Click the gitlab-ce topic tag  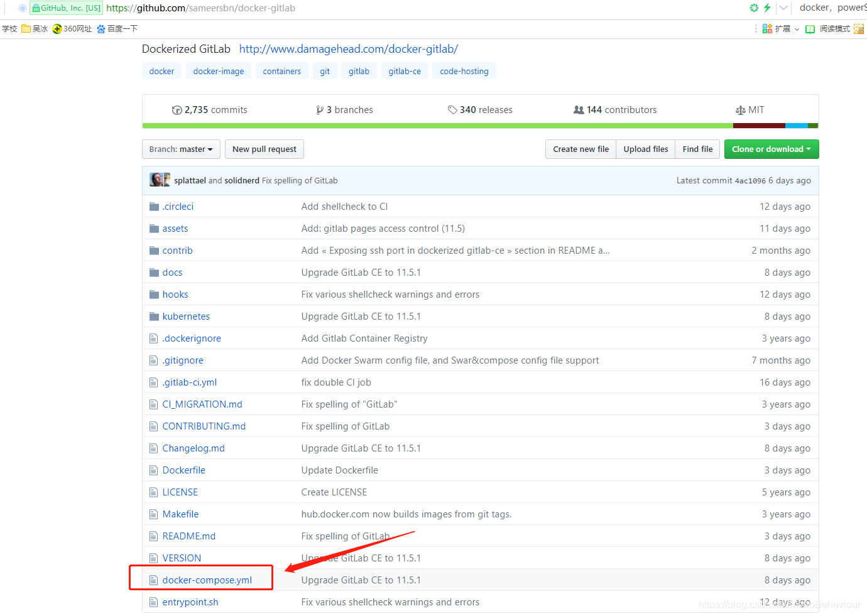405,72
